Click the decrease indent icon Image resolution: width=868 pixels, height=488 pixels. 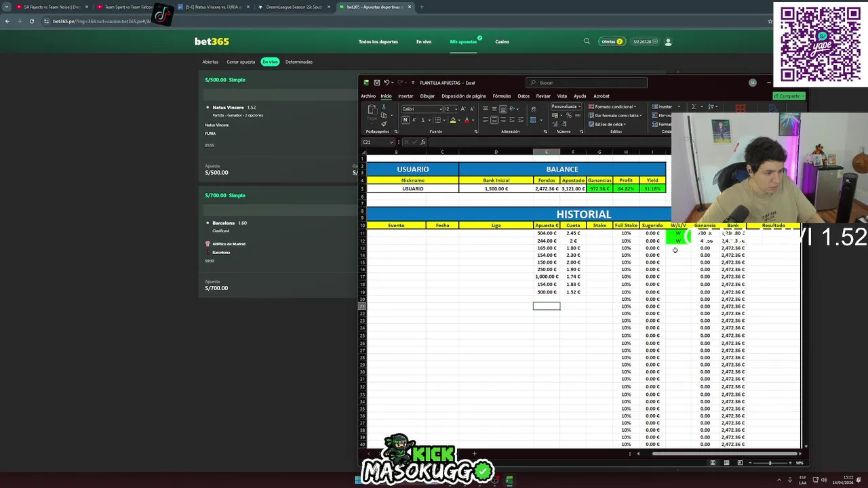click(512, 120)
